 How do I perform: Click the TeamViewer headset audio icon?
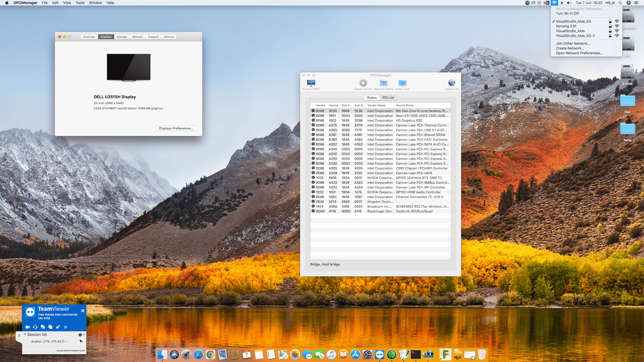35,327
